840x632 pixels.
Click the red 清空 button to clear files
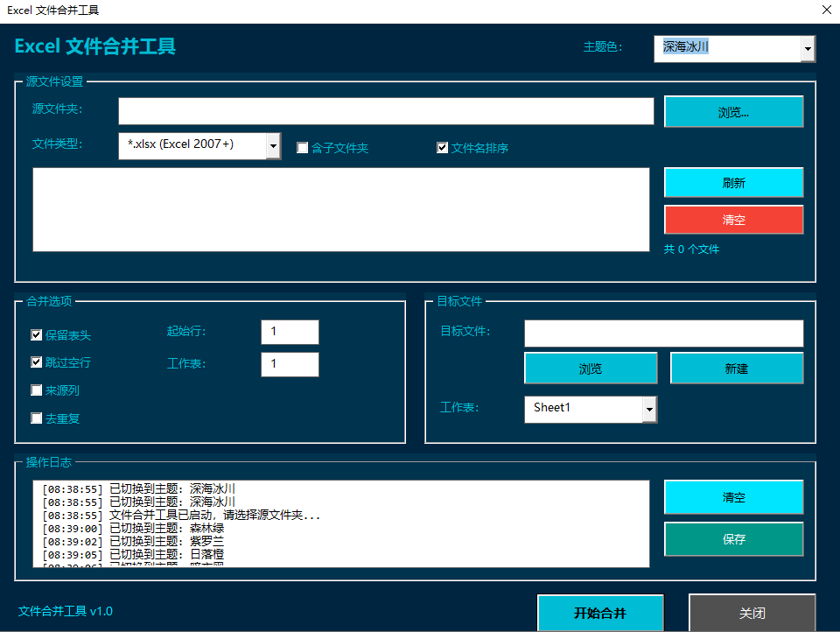(733, 219)
